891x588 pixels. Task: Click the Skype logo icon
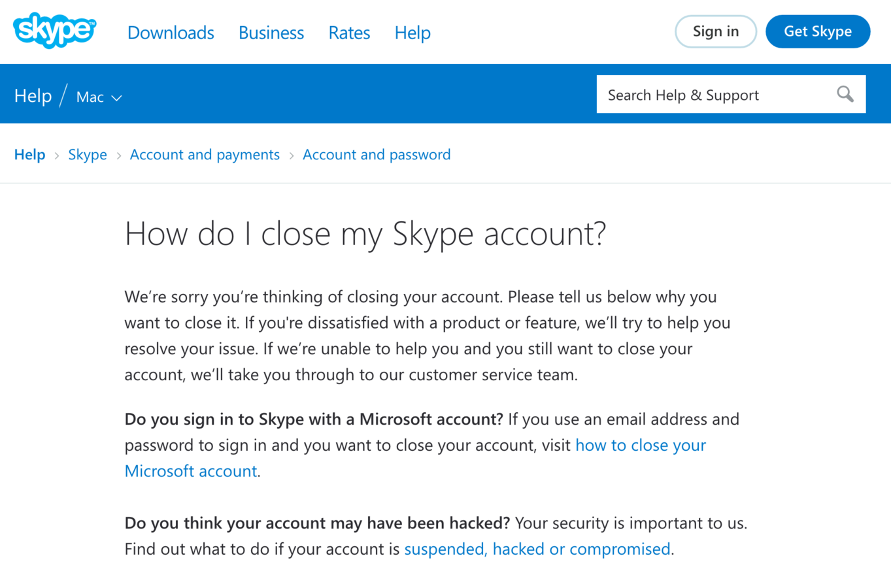(55, 30)
